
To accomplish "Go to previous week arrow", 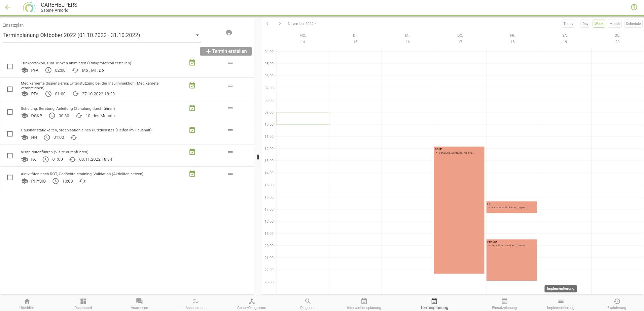I will pyautogui.click(x=267, y=24).
